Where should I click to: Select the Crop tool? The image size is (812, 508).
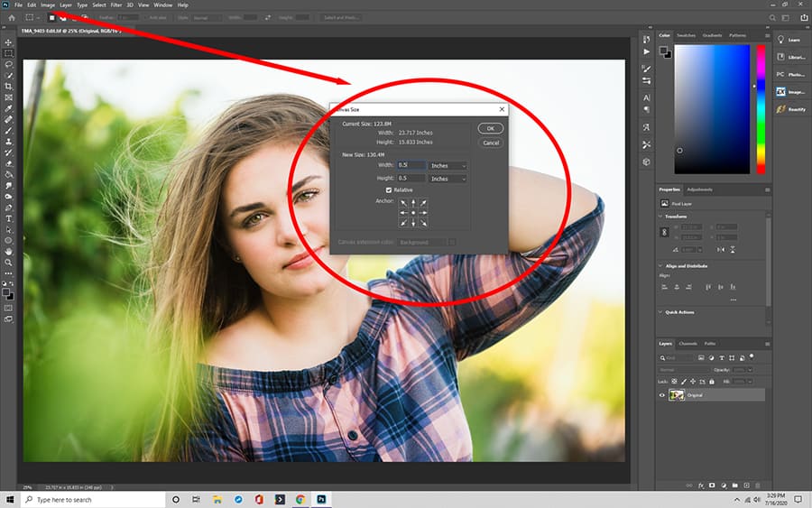8,87
